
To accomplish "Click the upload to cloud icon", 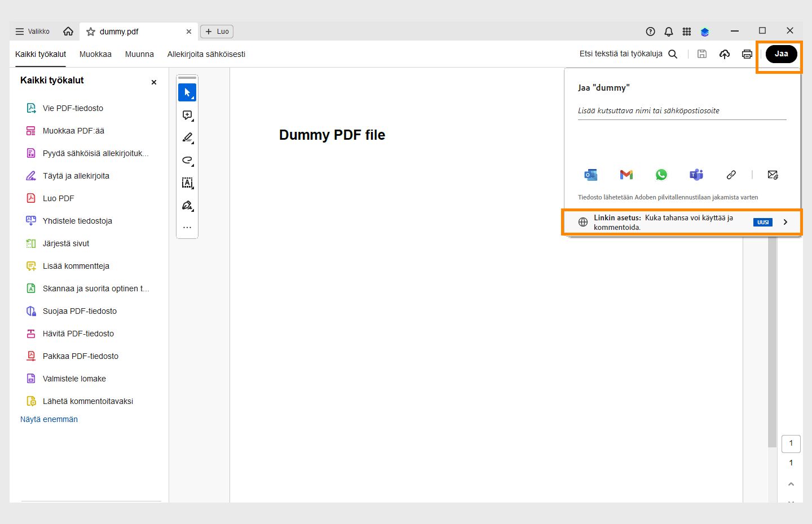I will pos(725,54).
